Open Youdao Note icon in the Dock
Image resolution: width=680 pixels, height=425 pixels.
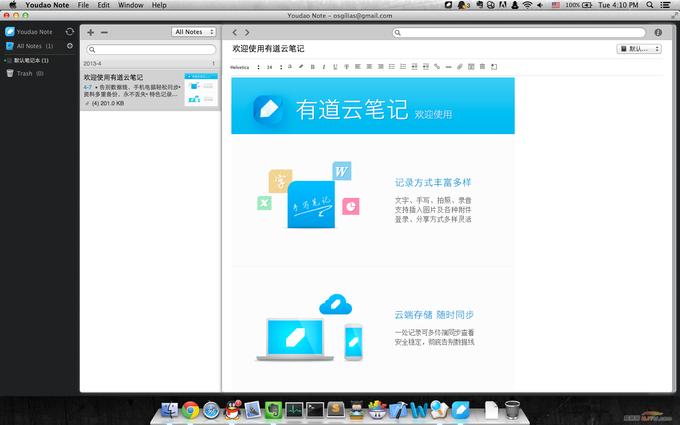(x=460, y=410)
